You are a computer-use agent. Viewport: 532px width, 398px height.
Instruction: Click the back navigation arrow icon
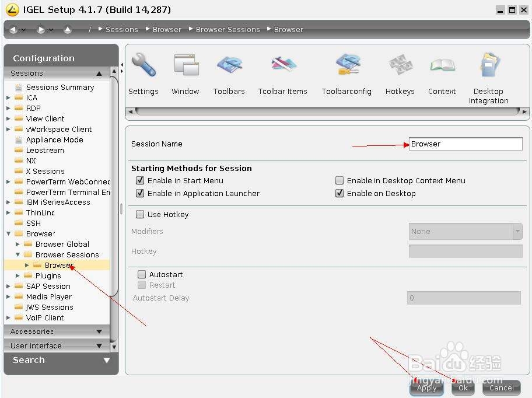[x=13, y=30]
